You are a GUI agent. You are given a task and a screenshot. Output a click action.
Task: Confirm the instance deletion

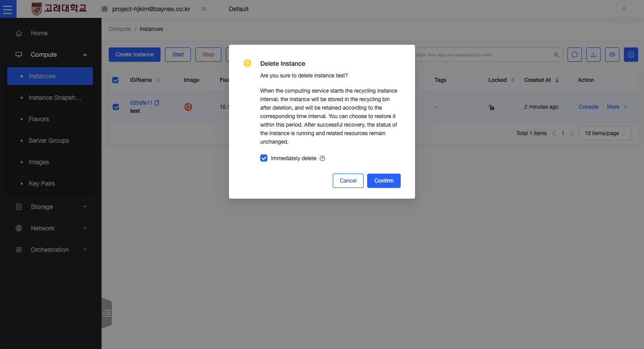click(x=384, y=181)
